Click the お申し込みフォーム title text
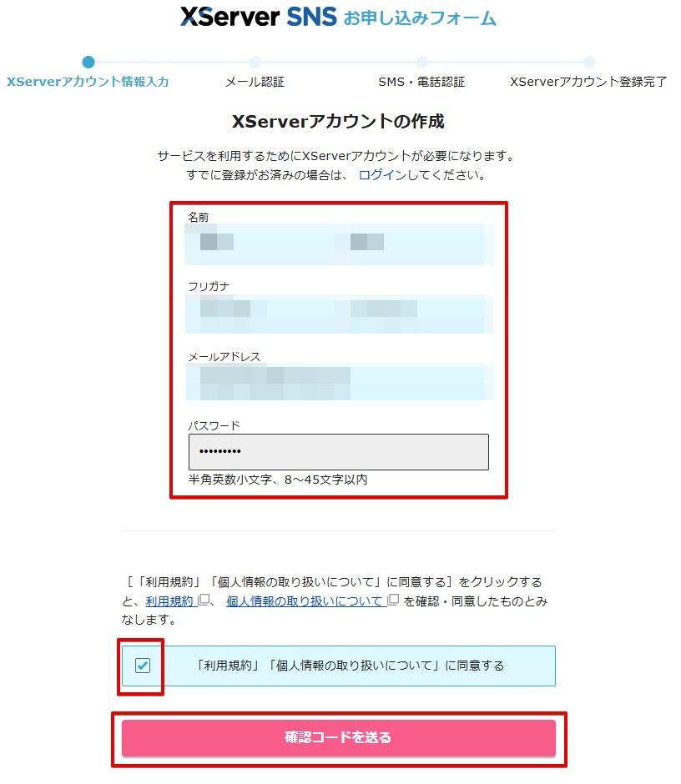The image size is (681, 784). click(x=420, y=18)
